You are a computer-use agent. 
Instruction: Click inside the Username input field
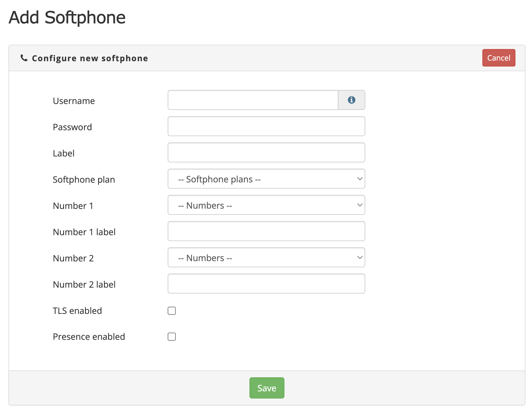pos(252,100)
